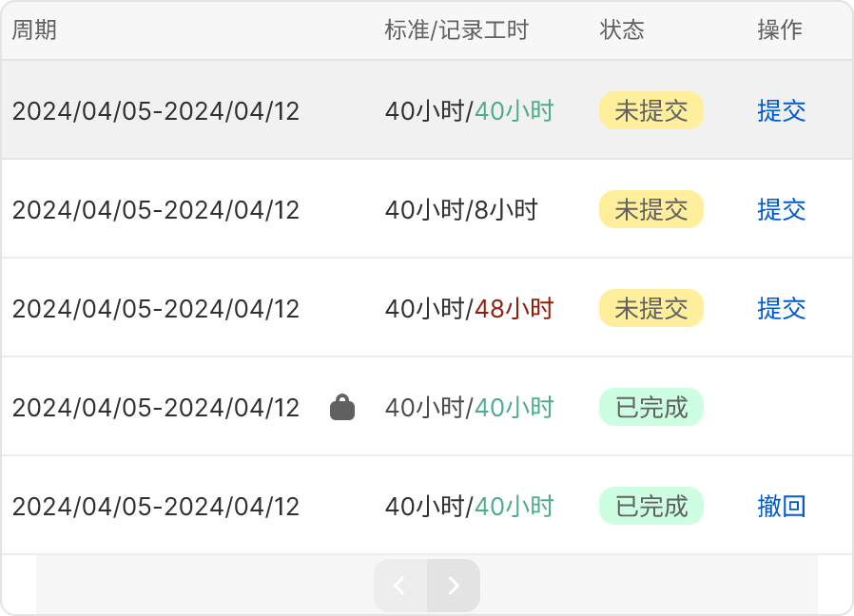The image size is (854, 616).
Task: Click the 状态 column header
Action: tap(622, 30)
